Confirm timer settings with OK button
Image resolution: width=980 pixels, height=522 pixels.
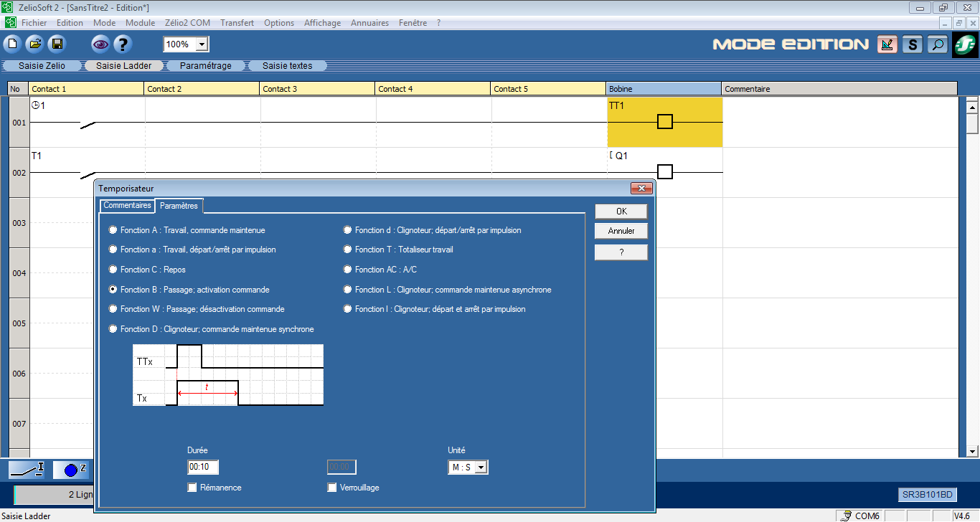621,212
